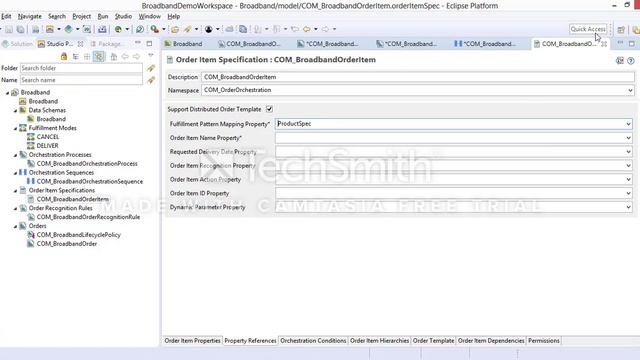Click the black circle profile toolbar icon
Screen dimensions: 640x360
(209, 29)
